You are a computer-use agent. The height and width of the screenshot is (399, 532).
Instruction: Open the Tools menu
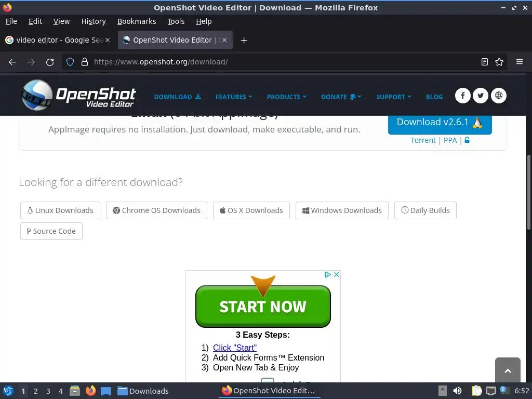pos(176,21)
